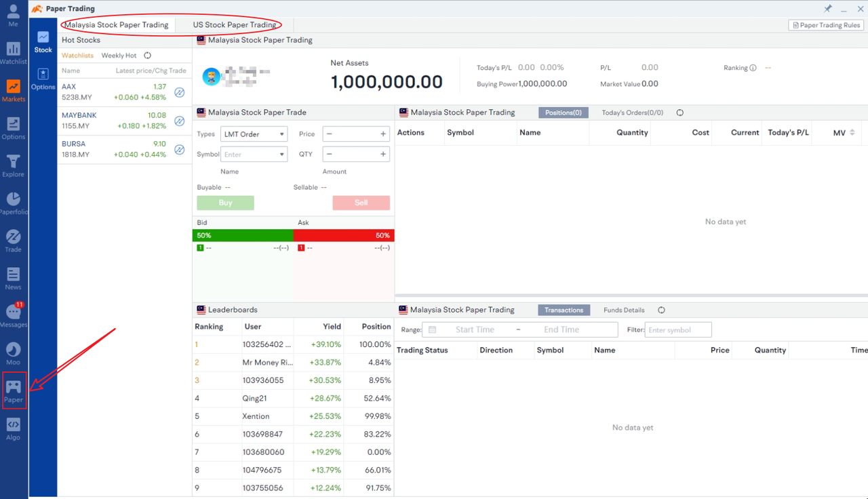Switch to US Stock Paper Trading tab
Screen dimensions: 868x499
234,25
